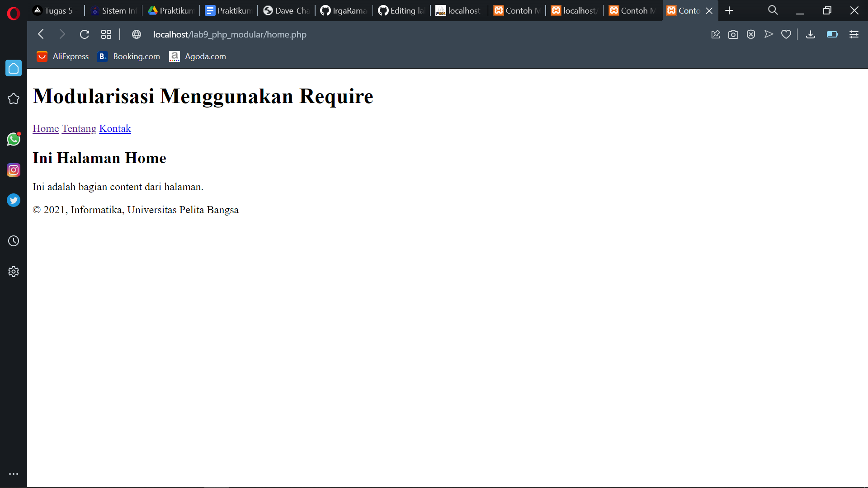The width and height of the screenshot is (868, 488).
Task: Open sidebar setup via the ellipsis
Action: tap(14, 474)
